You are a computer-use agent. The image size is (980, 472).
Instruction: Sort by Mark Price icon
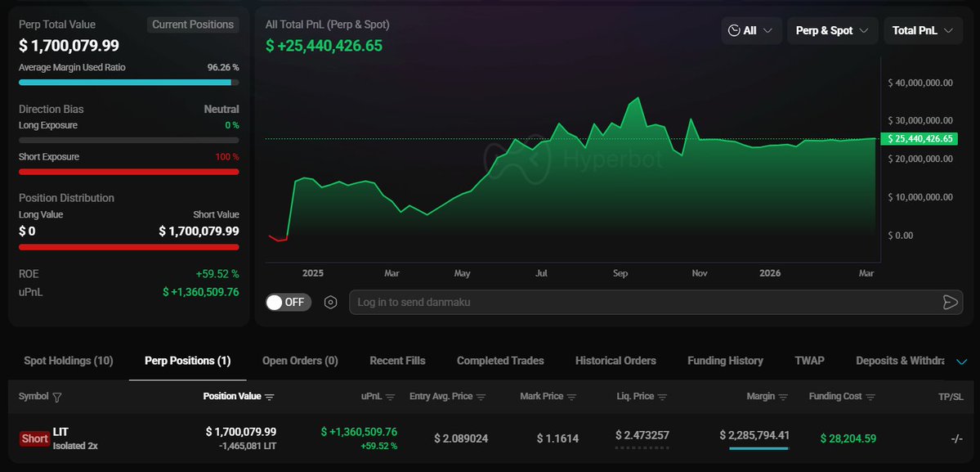point(572,397)
